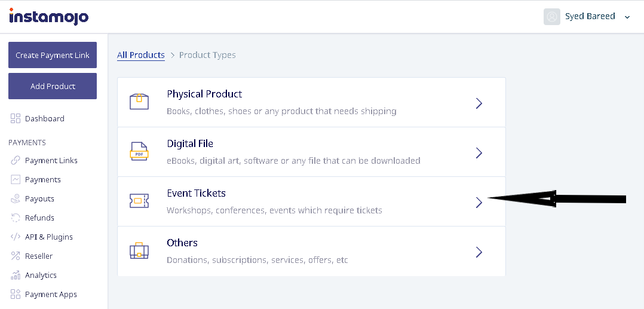Image resolution: width=644 pixels, height=309 pixels.
Task: Click the Add Product button
Action: pos(53,86)
